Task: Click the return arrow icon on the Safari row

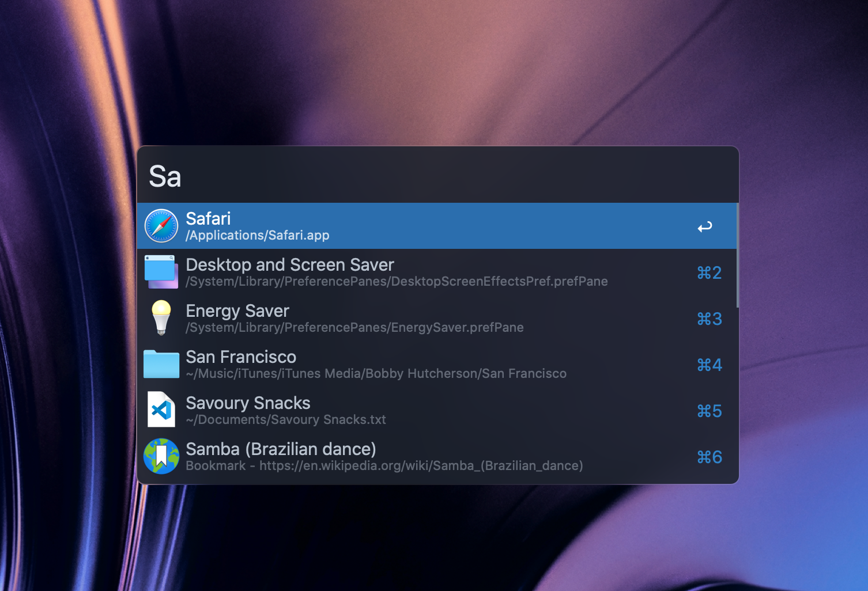Action: (x=705, y=227)
